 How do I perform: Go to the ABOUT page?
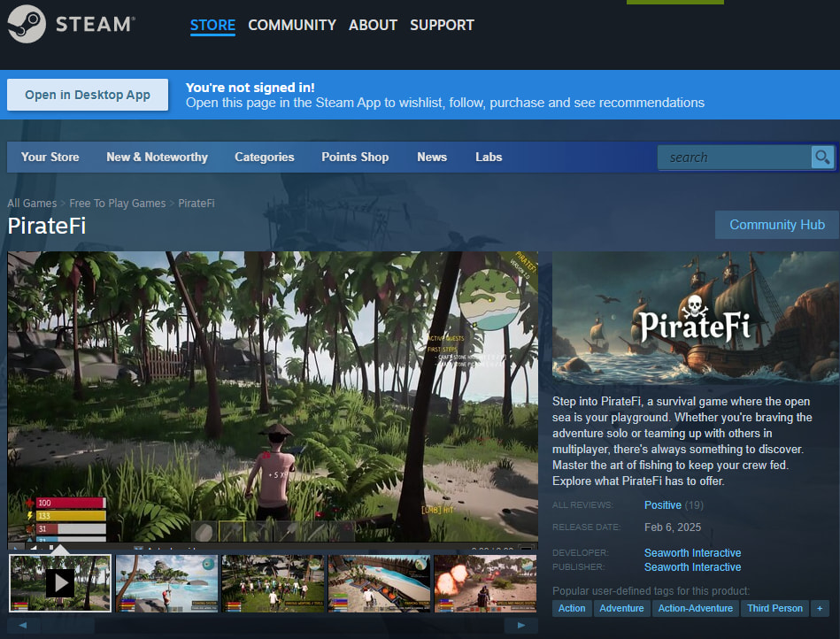(x=373, y=25)
